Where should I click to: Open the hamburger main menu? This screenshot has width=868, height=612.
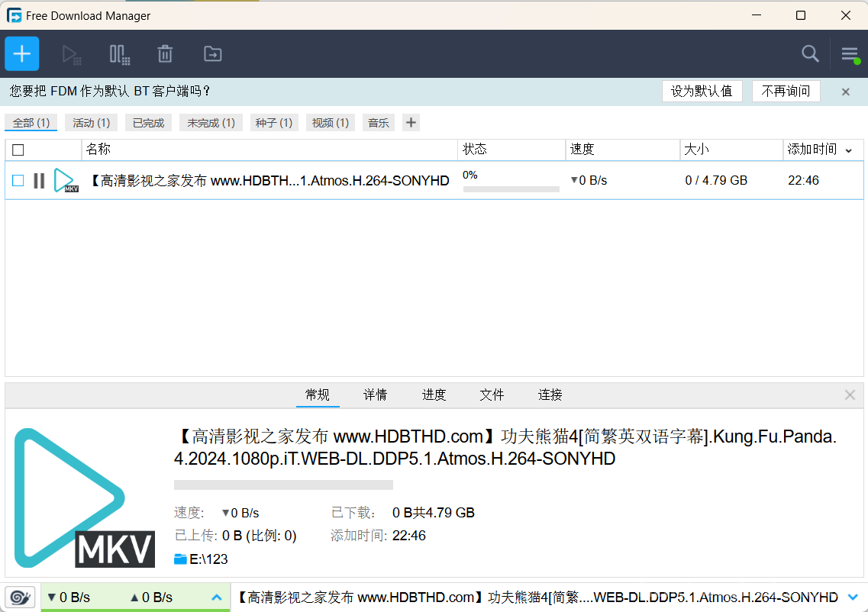point(850,54)
